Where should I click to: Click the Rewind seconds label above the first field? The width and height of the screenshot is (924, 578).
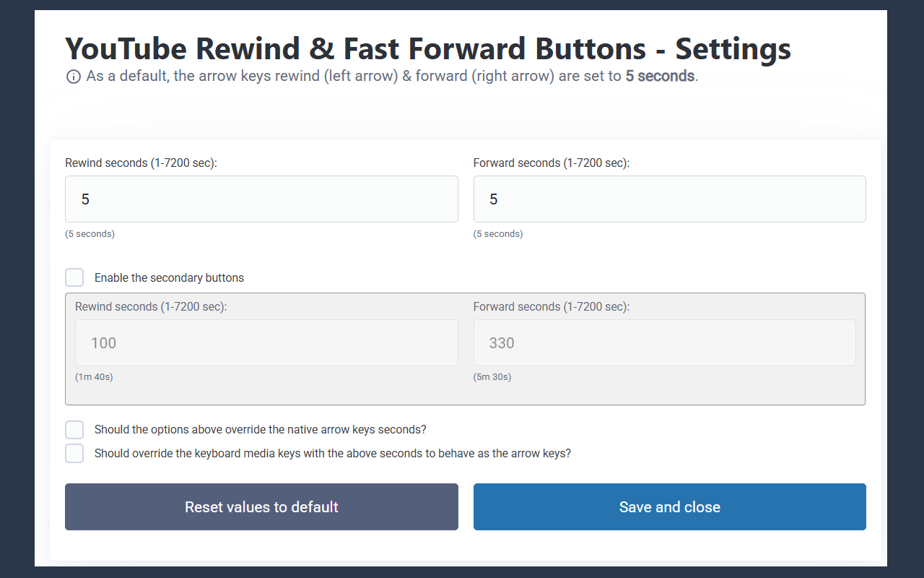point(139,163)
